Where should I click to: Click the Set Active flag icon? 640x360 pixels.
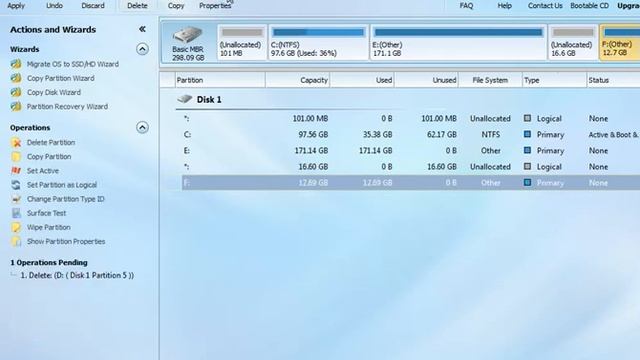(16, 171)
